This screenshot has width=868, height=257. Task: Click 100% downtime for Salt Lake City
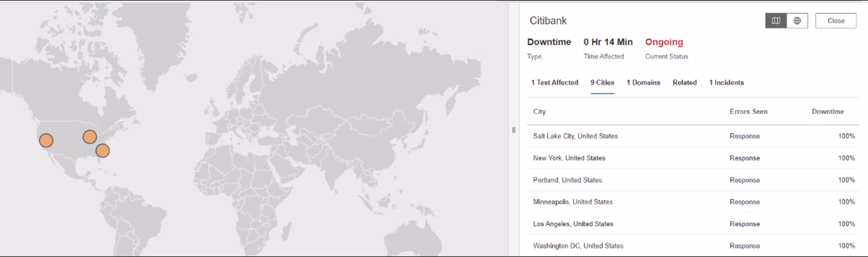click(846, 136)
